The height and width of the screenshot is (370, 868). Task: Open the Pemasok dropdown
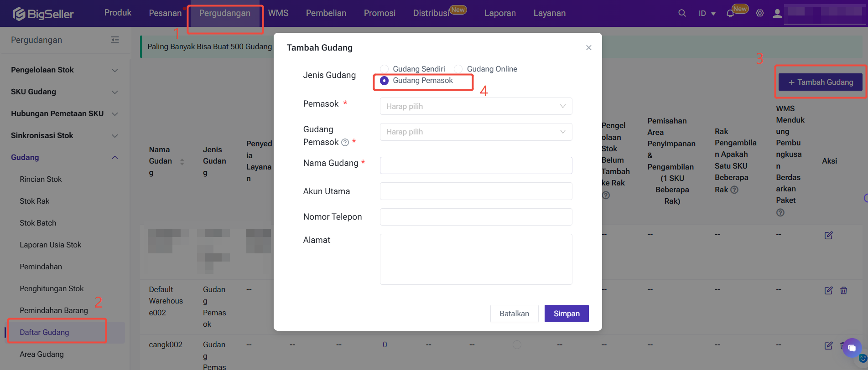476,106
